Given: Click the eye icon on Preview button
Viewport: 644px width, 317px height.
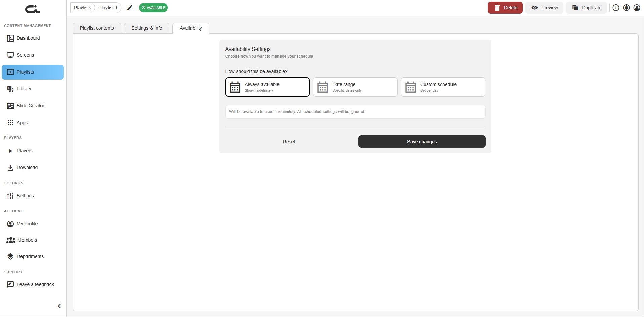Looking at the screenshot, I should pyautogui.click(x=534, y=8).
